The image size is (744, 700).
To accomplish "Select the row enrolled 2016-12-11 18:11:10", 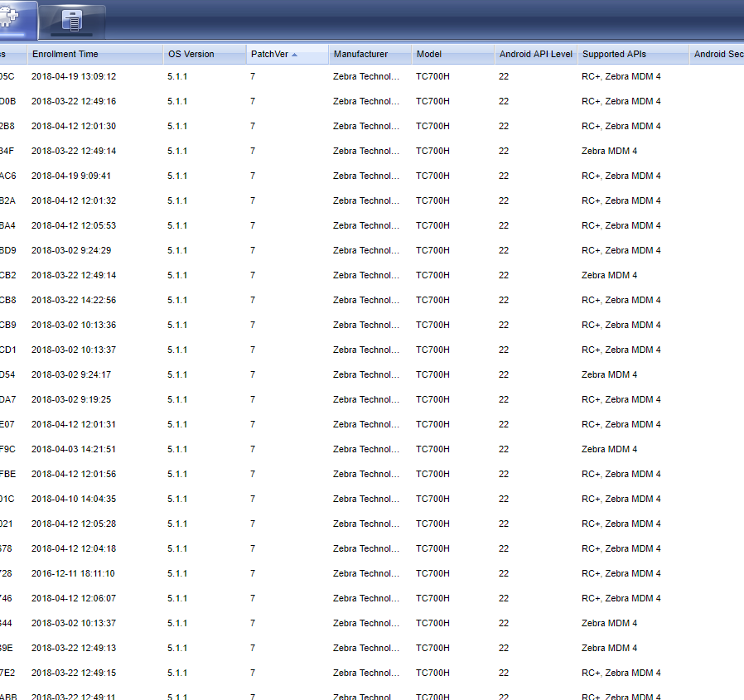I will [x=73, y=573].
